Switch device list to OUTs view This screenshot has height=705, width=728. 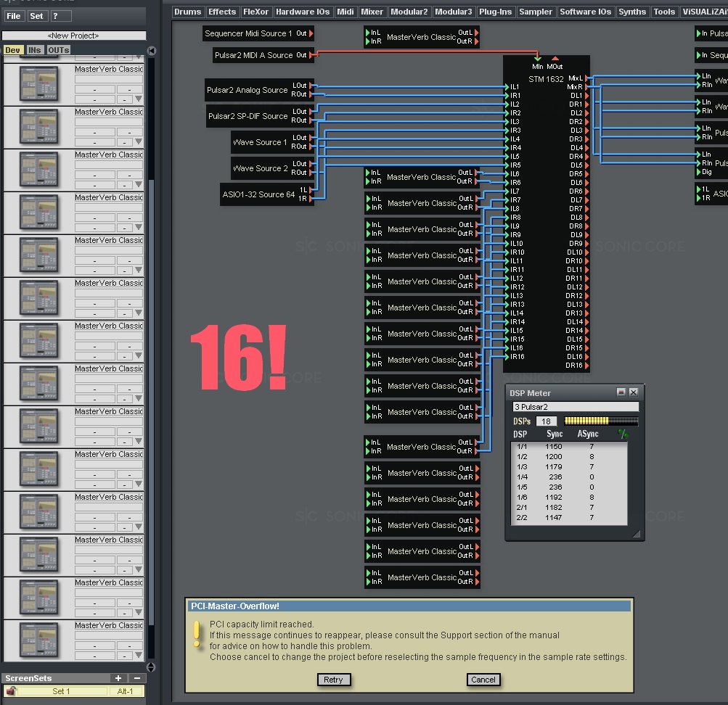[58, 50]
